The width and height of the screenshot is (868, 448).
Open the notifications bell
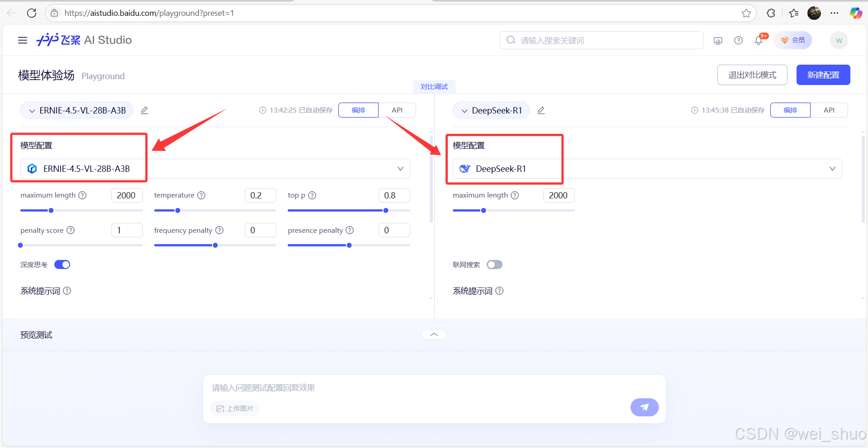[759, 41]
